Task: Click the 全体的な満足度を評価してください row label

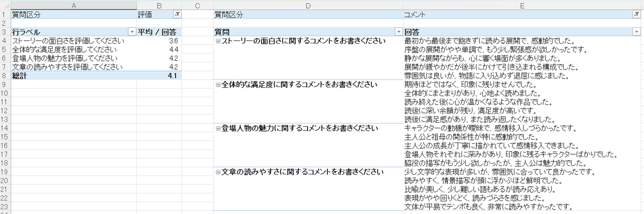Action: point(64,50)
